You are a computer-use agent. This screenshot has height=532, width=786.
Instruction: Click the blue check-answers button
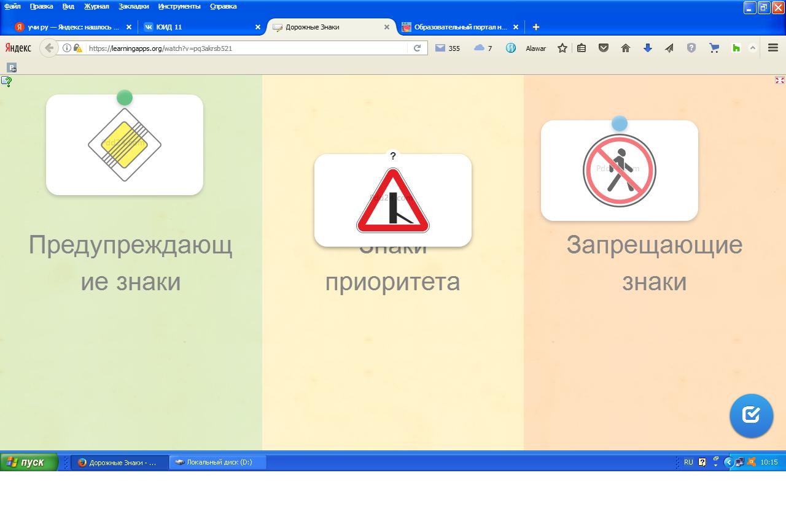point(751,415)
